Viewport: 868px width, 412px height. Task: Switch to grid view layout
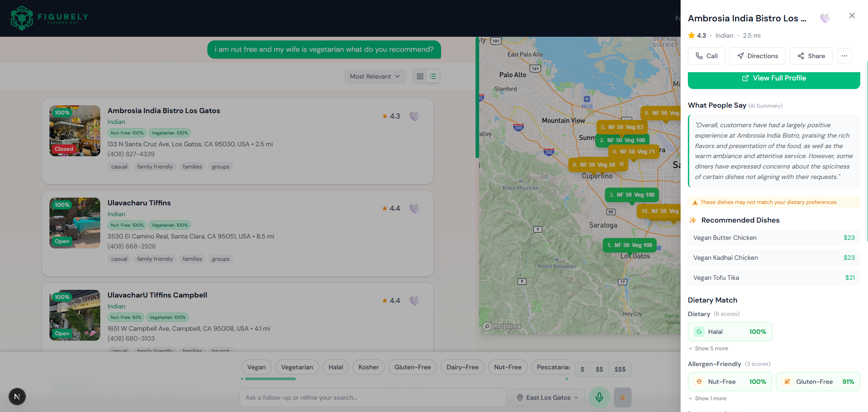[x=420, y=76]
